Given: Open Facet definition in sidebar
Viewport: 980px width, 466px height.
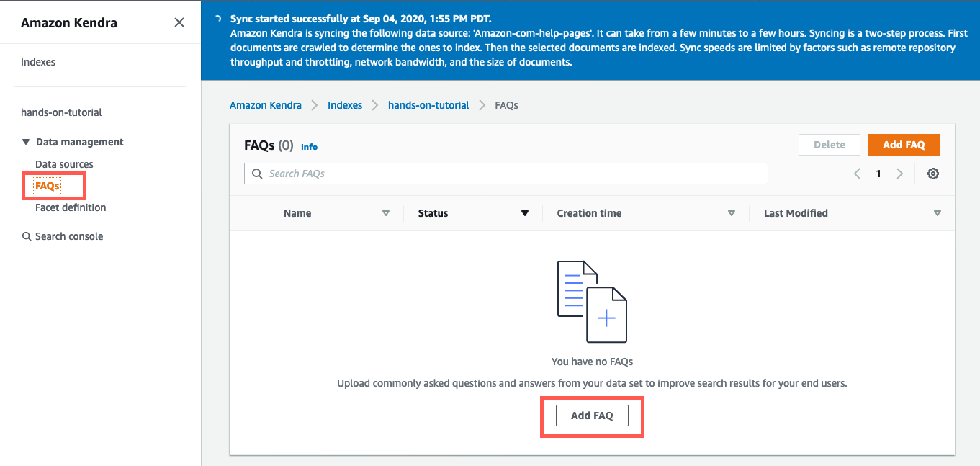Looking at the screenshot, I should point(71,207).
